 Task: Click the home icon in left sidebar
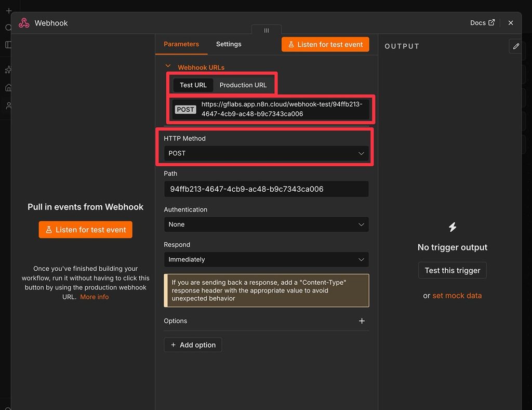[8, 88]
